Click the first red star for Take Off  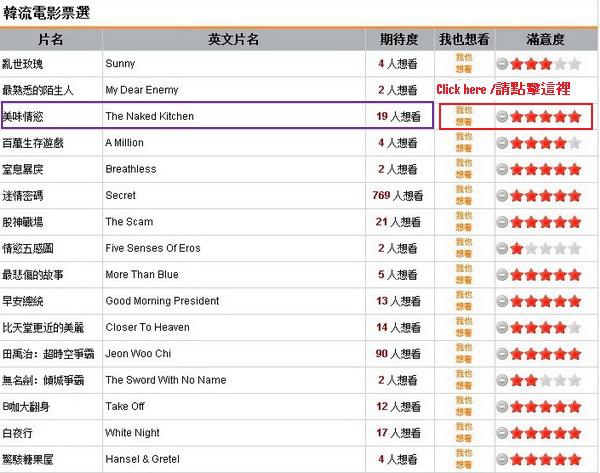517,407
